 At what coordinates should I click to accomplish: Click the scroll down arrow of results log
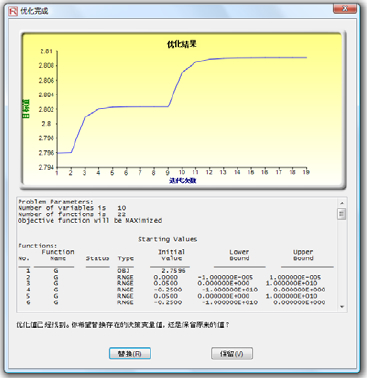342,307
